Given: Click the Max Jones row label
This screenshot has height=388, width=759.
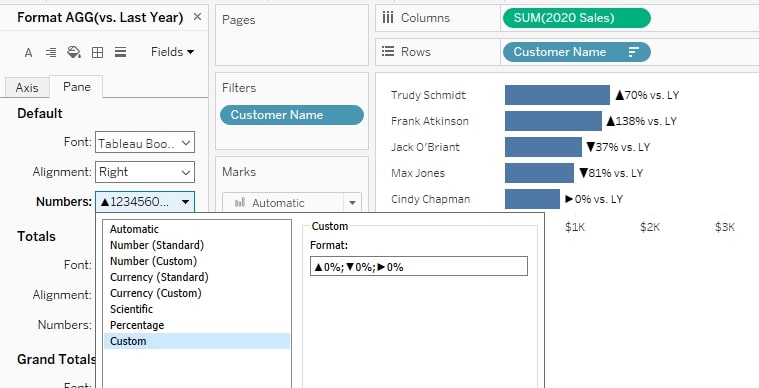Looking at the screenshot, I should point(418,173).
